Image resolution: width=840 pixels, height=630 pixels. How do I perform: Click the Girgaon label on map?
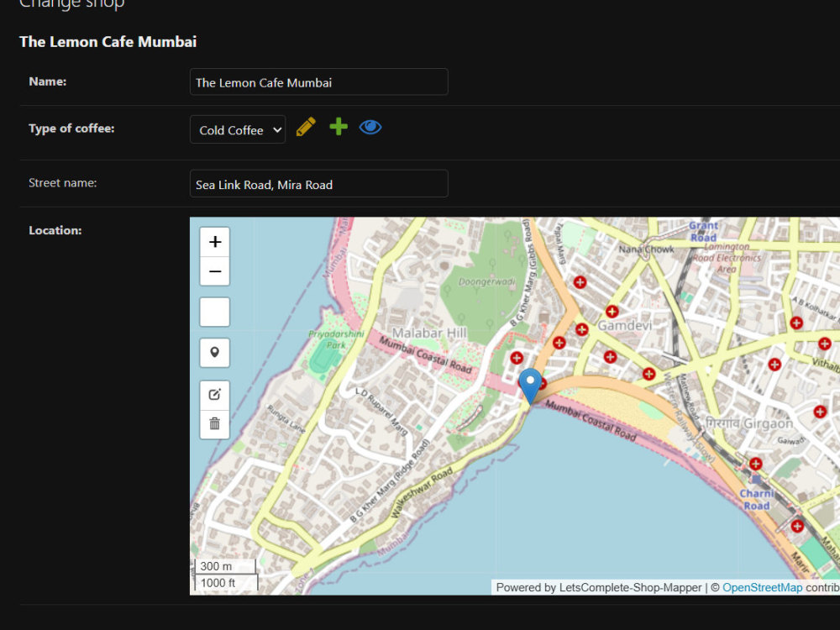749,423
